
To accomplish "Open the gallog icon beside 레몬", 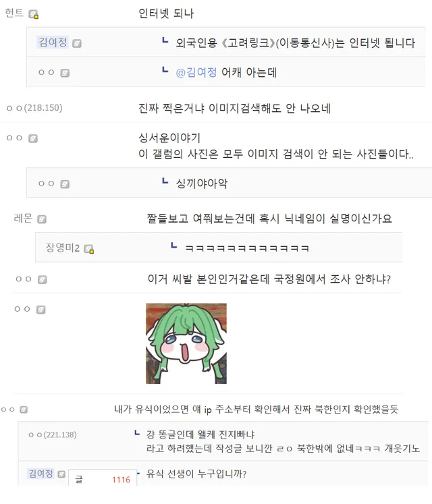I will [42, 219].
